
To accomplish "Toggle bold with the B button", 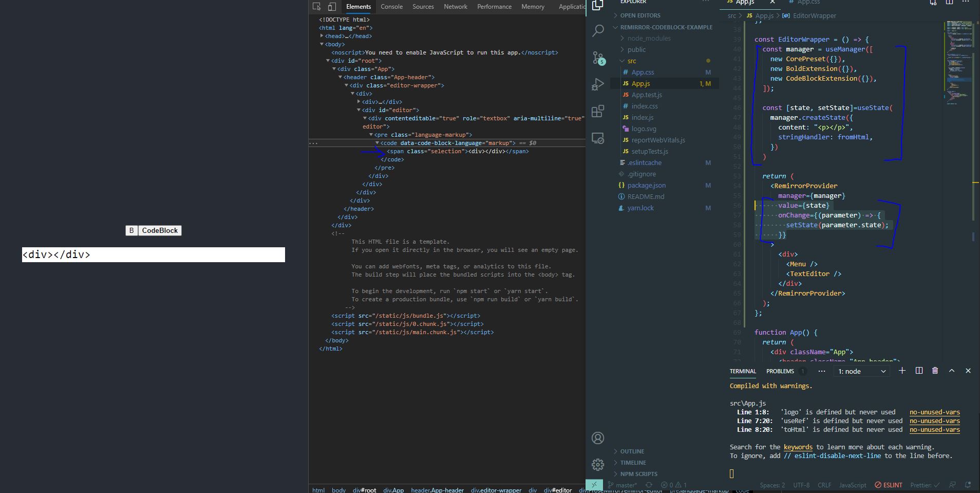I will tap(131, 230).
